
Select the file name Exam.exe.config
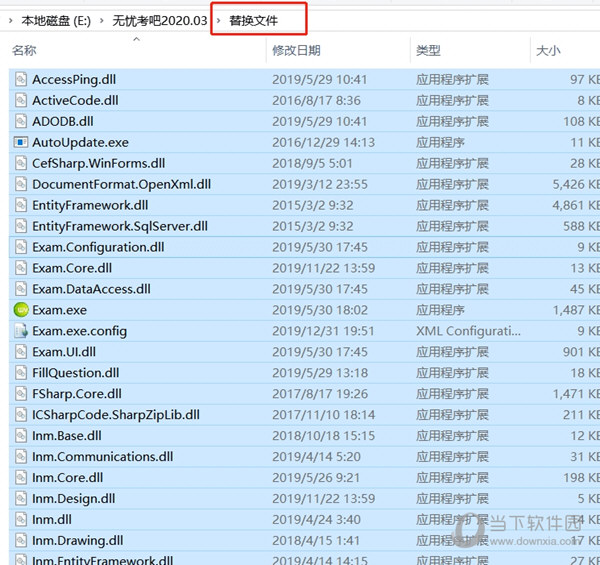[79, 331]
